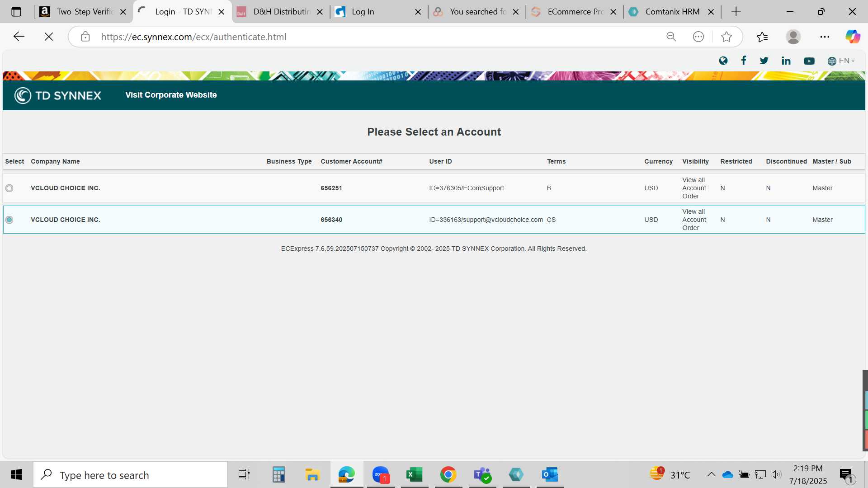Open the Windows Start menu
The width and height of the screenshot is (868, 488).
tap(16, 474)
